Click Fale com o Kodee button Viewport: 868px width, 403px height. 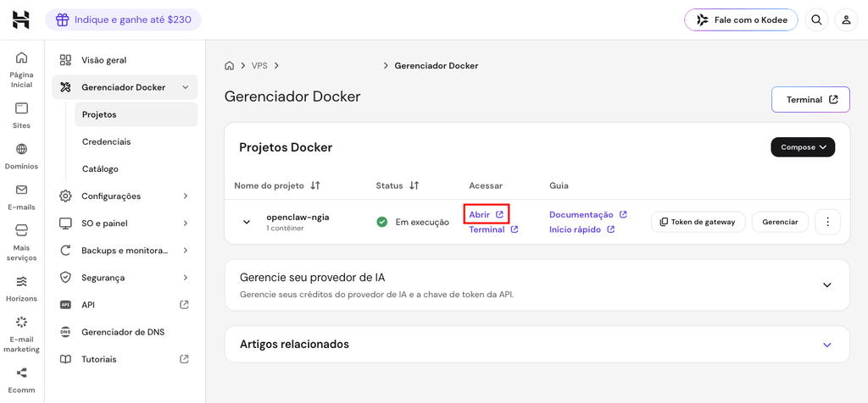pos(741,20)
